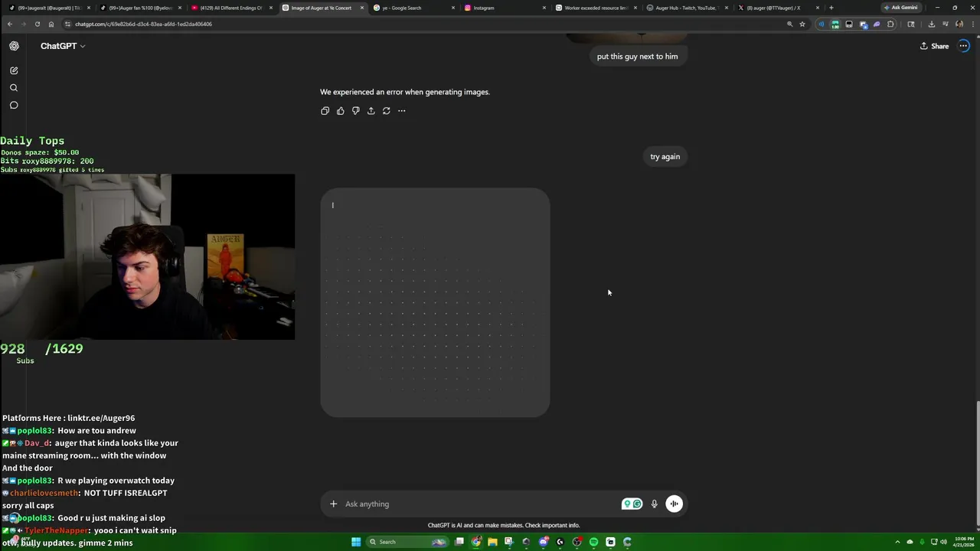Close the Image of Auger at Ye Concert tab
980x551 pixels.
pyautogui.click(x=362, y=8)
